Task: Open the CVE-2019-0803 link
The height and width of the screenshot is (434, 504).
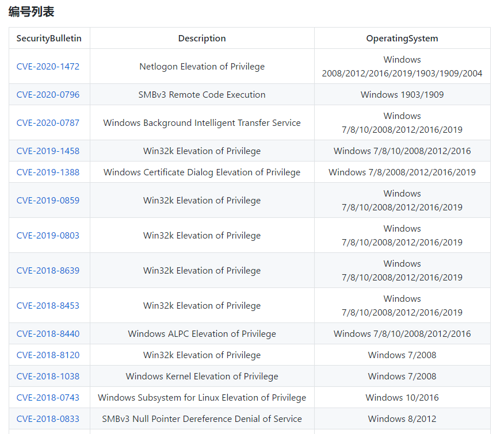Action: pos(48,236)
